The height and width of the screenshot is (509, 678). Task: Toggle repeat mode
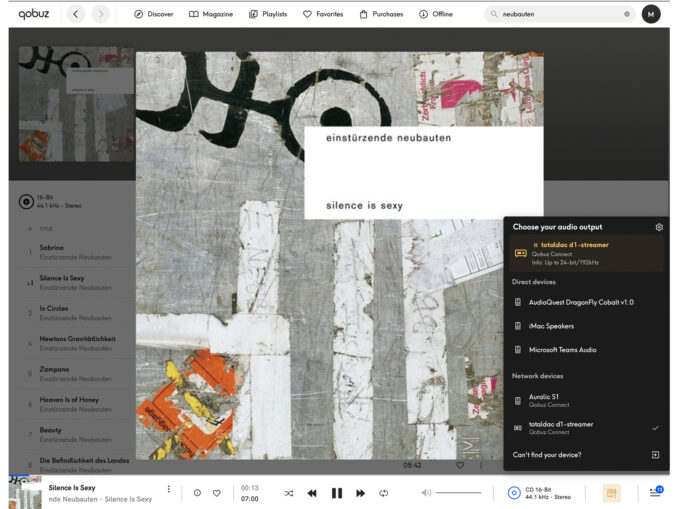[x=384, y=493]
